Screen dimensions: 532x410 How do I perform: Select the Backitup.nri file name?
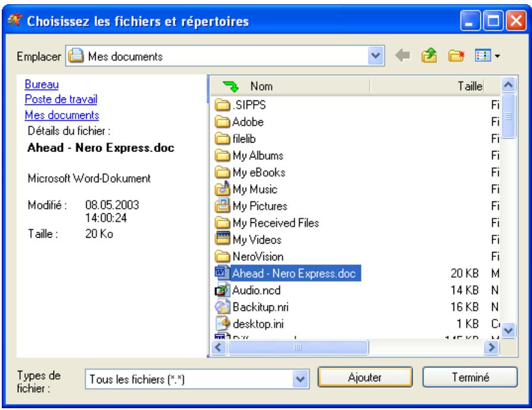260,307
